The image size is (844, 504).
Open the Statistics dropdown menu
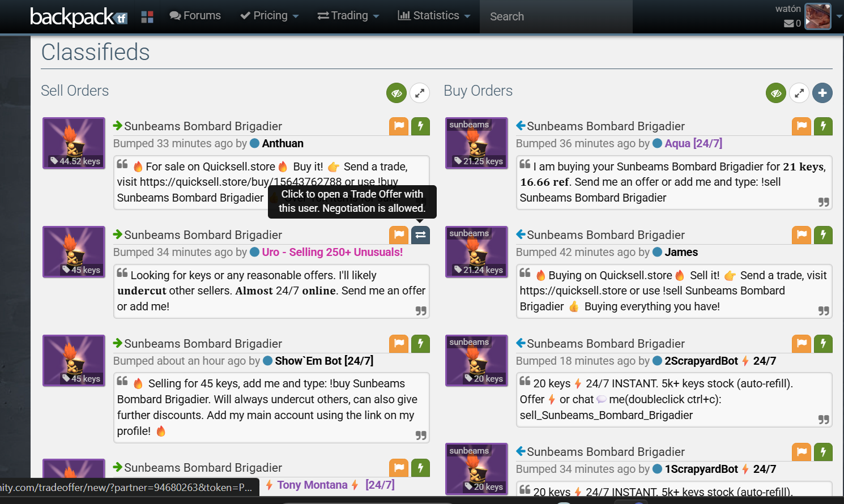click(434, 16)
